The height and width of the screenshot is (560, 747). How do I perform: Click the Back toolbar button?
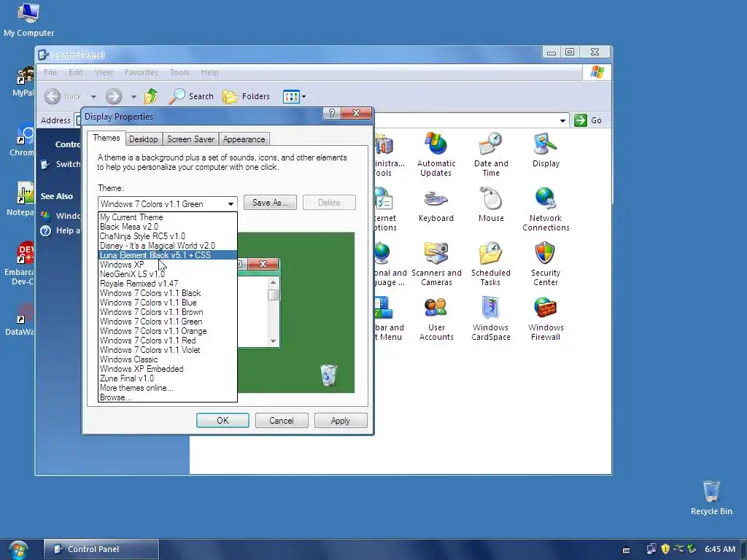tap(64, 96)
